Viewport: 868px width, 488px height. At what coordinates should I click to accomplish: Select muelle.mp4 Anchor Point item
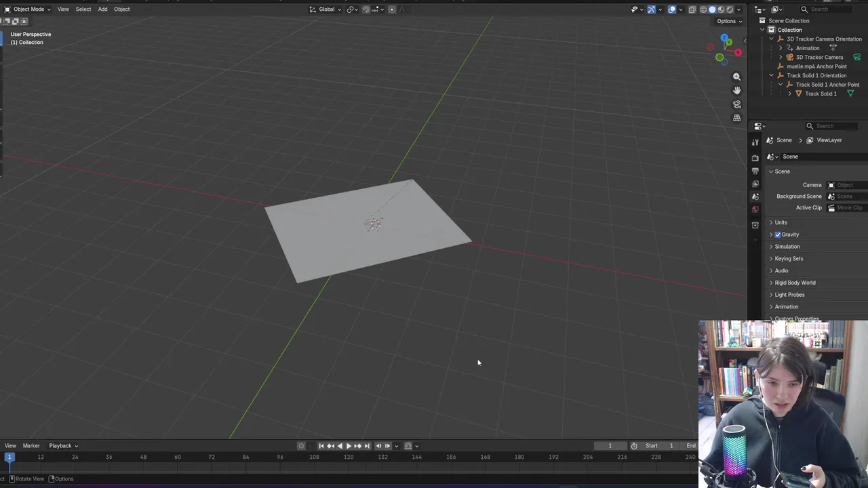(x=816, y=66)
